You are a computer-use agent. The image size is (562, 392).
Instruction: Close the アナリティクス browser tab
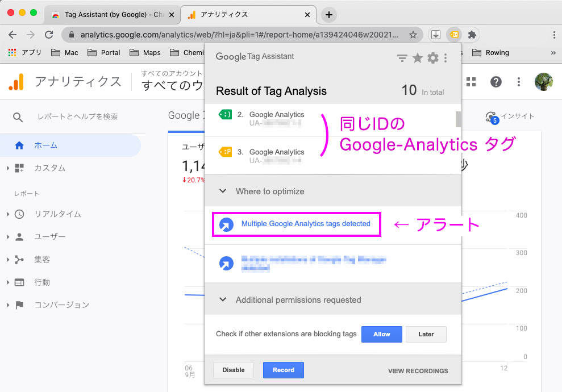pos(307,15)
